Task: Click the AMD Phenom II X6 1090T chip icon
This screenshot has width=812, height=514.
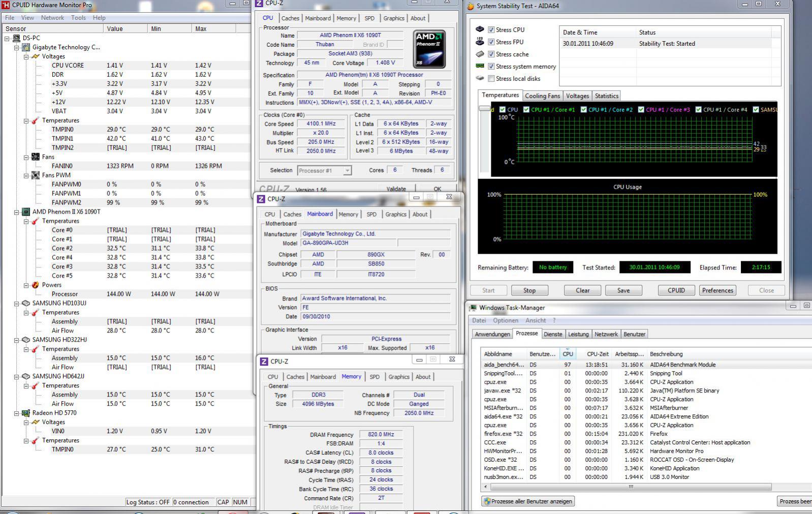Action: click(x=26, y=212)
